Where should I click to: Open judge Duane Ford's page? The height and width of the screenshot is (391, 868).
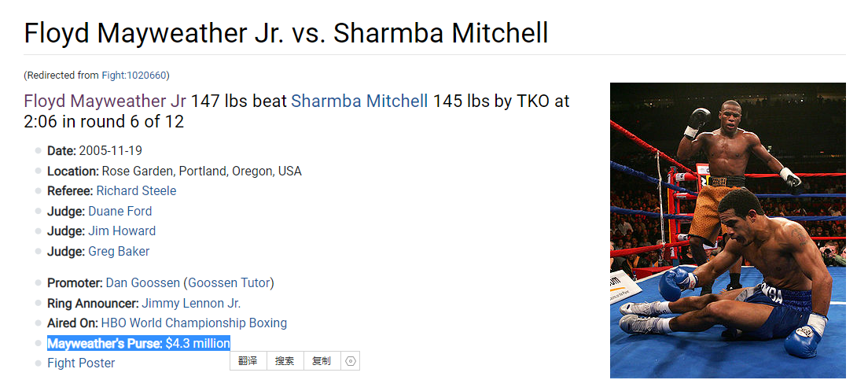(x=120, y=211)
